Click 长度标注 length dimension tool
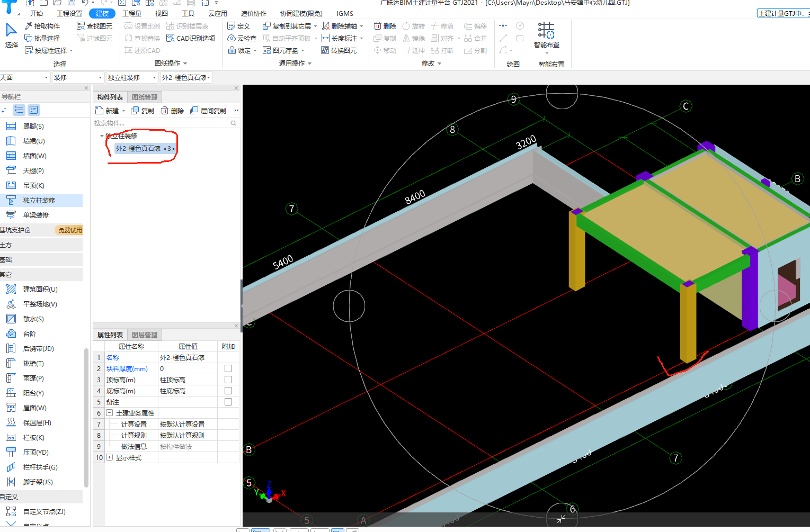810x532 pixels. (x=340, y=38)
